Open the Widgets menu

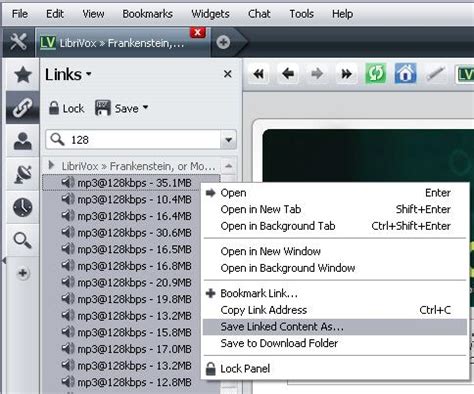click(x=210, y=14)
